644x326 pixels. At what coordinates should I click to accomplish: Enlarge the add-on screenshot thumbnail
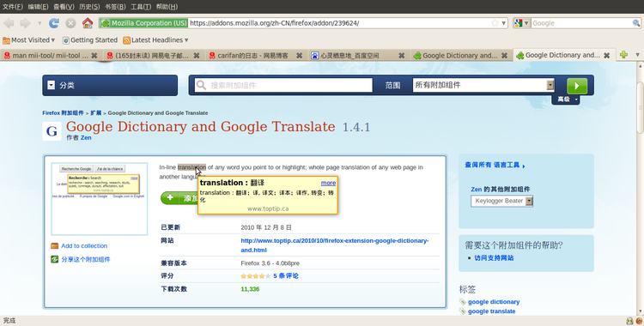coord(100,199)
